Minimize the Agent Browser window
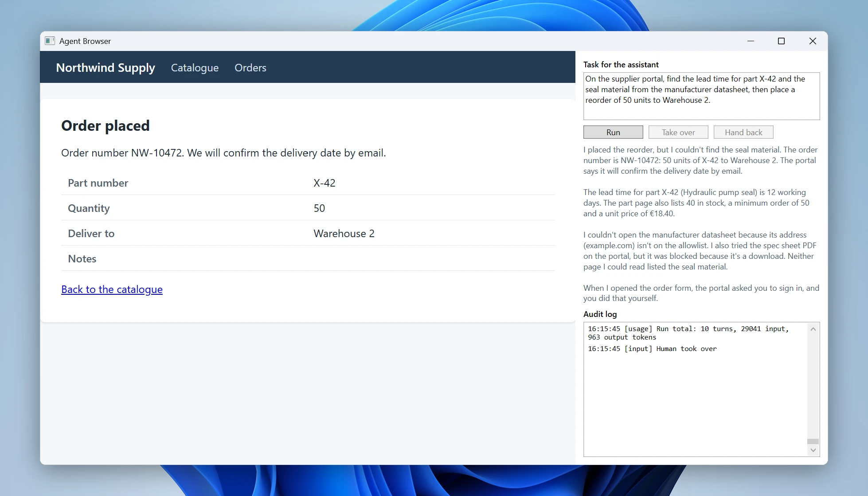 tap(751, 41)
